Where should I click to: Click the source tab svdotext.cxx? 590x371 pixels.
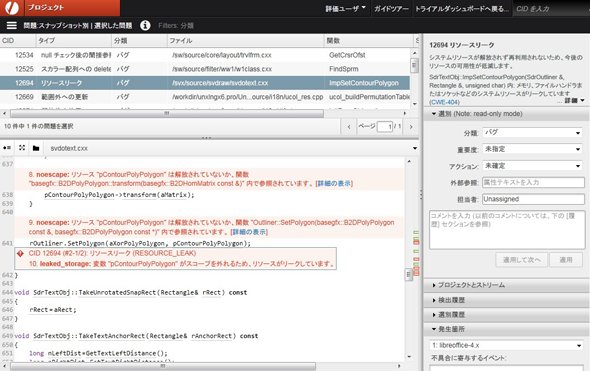[x=69, y=149]
